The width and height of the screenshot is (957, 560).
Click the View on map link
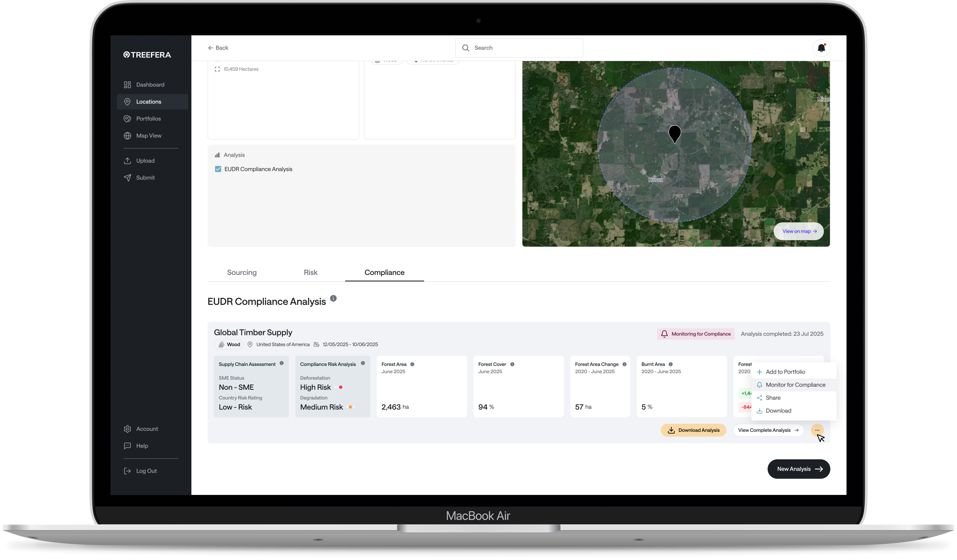click(798, 231)
